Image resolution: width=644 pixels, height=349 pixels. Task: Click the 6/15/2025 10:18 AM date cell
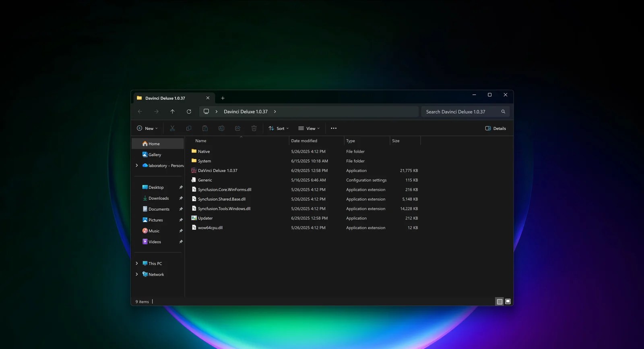(x=310, y=161)
